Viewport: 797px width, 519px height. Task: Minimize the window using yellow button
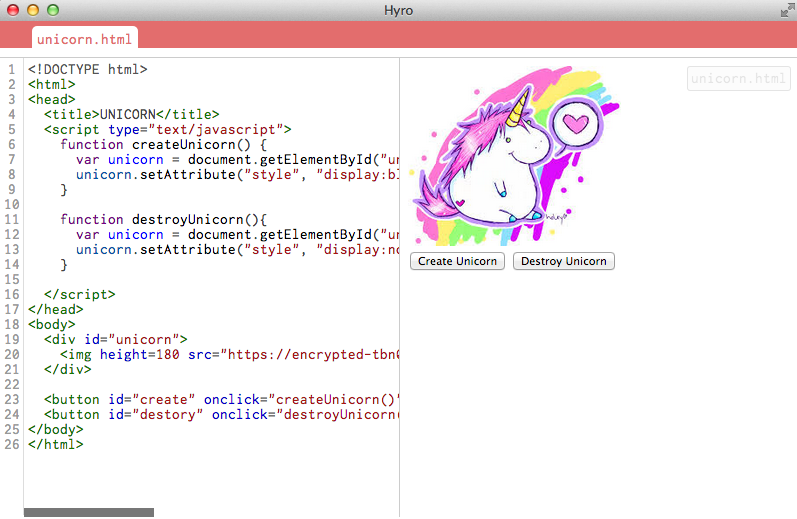click(33, 10)
